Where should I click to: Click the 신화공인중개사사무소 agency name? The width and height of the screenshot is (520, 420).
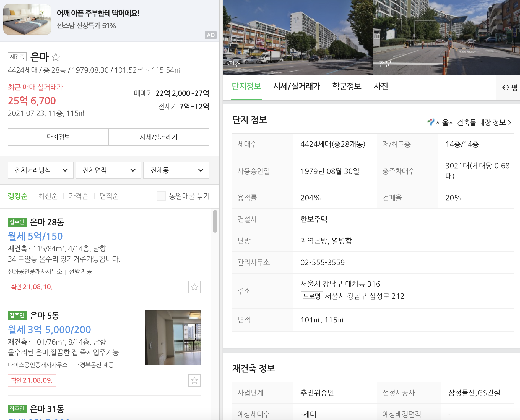click(x=35, y=272)
